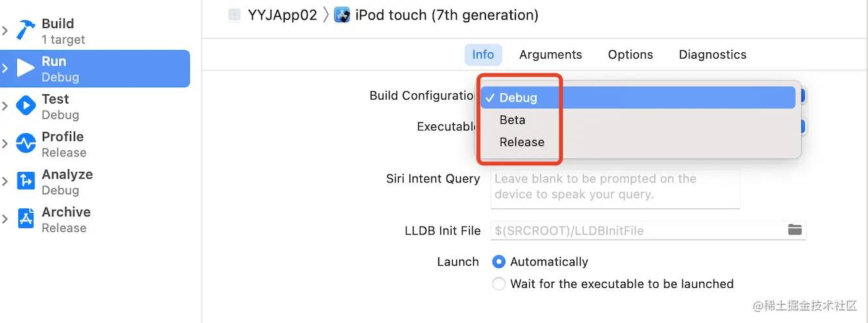Viewport: 868px width, 323px height.
Task: Expand the Test scheme action
Action: [5, 106]
